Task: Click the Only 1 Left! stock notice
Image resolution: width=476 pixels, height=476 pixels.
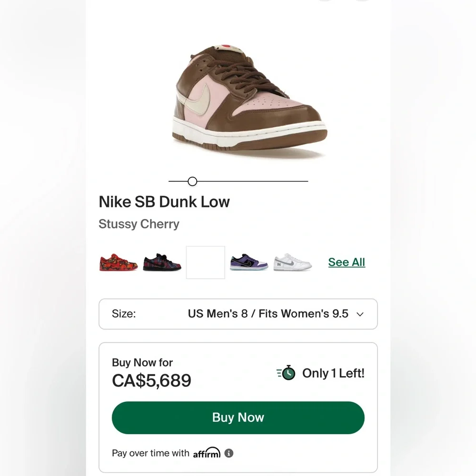Action: coord(333,374)
